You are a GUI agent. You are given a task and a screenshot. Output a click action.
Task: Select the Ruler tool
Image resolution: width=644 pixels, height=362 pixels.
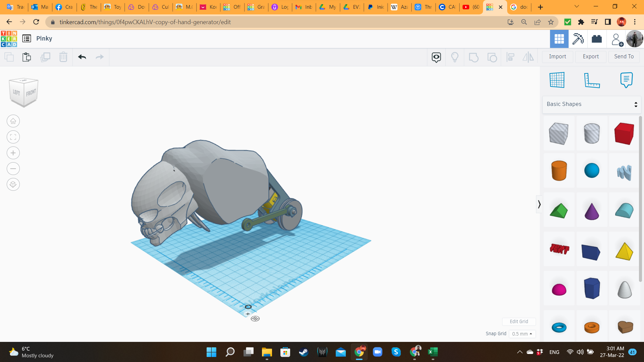[x=592, y=80]
